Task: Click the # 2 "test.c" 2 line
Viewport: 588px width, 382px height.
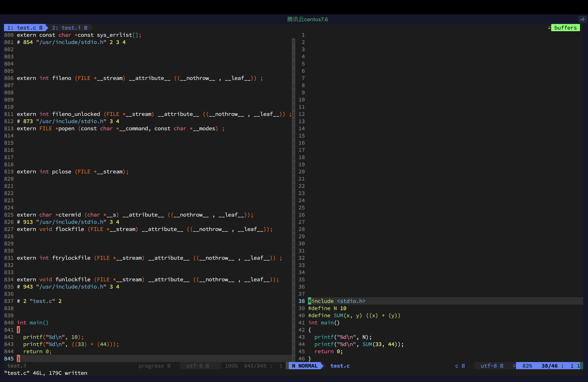Action: pos(39,301)
